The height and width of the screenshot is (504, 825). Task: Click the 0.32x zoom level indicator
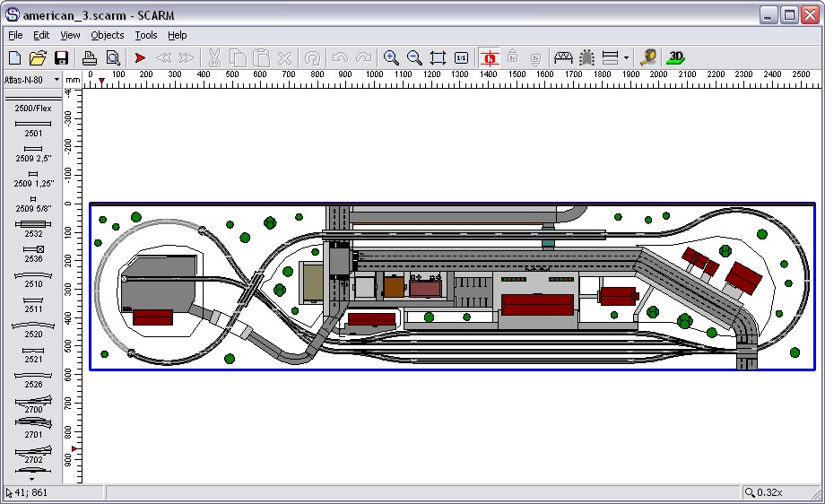pyautogui.click(x=764, y=492)
